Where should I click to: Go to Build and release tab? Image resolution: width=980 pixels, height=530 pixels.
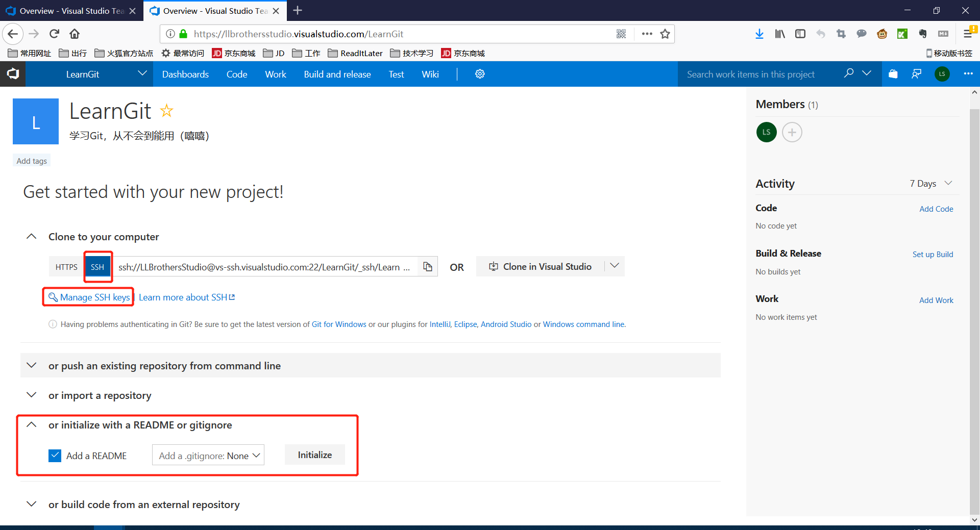pos(337,74)
